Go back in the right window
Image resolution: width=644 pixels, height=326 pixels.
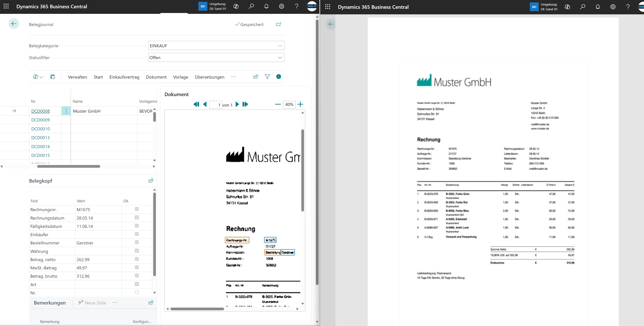(331, 24)
